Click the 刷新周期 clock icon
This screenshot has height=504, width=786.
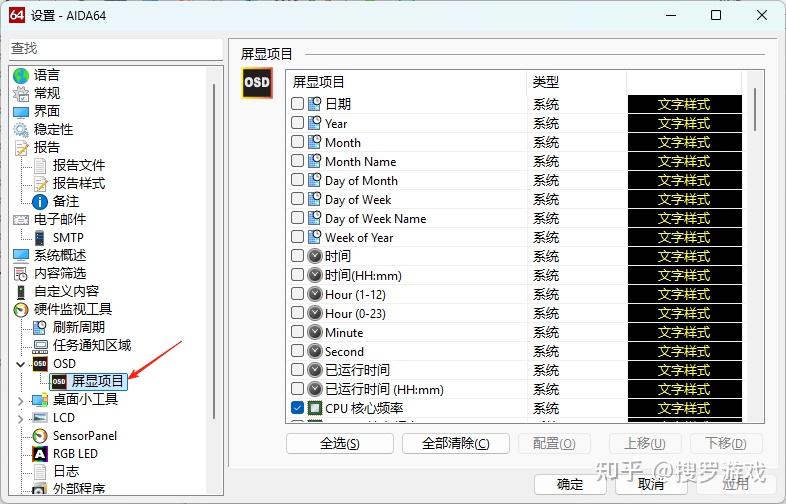(x=40, y=327)
